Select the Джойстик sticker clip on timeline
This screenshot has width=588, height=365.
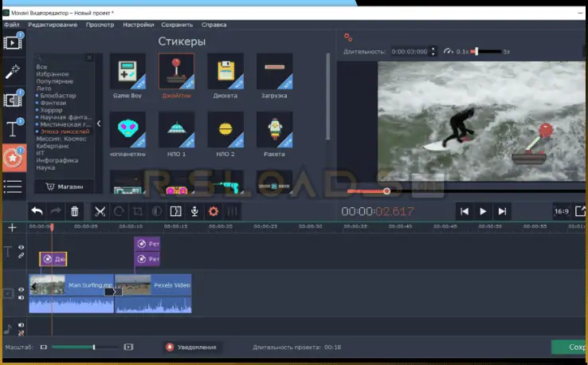pyautogui.click(x=53, y=259)
